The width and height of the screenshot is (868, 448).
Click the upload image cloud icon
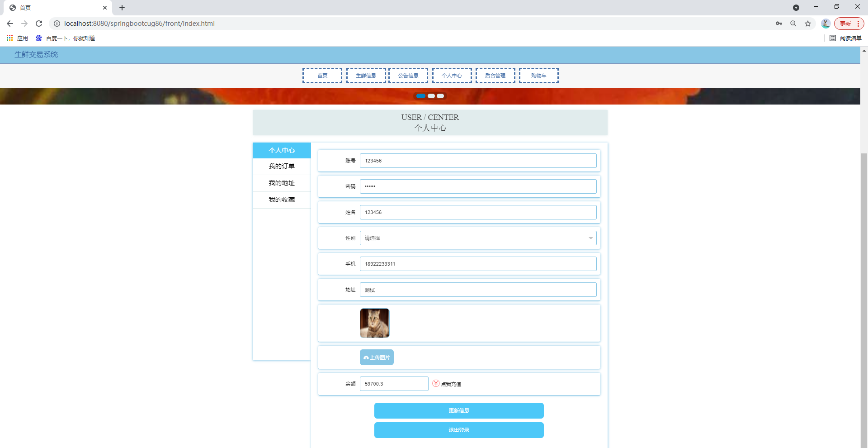point(367,357)
